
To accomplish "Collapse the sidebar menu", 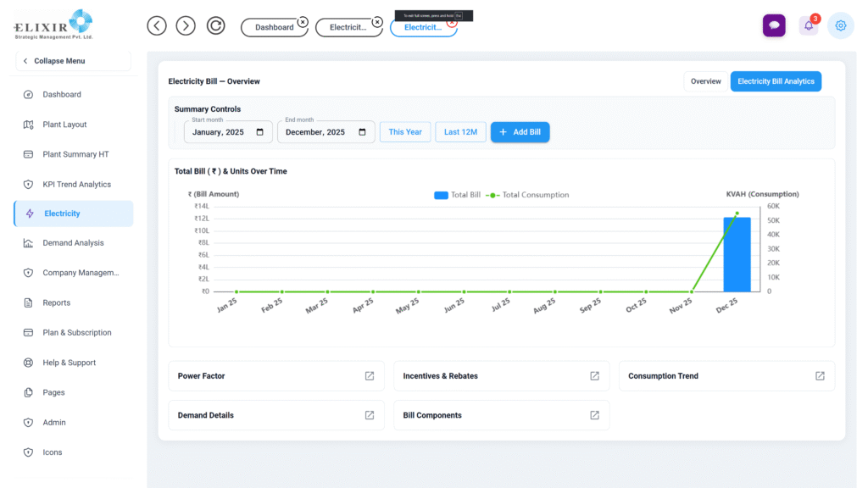I will pyautogui.click(x=72, y=61).
